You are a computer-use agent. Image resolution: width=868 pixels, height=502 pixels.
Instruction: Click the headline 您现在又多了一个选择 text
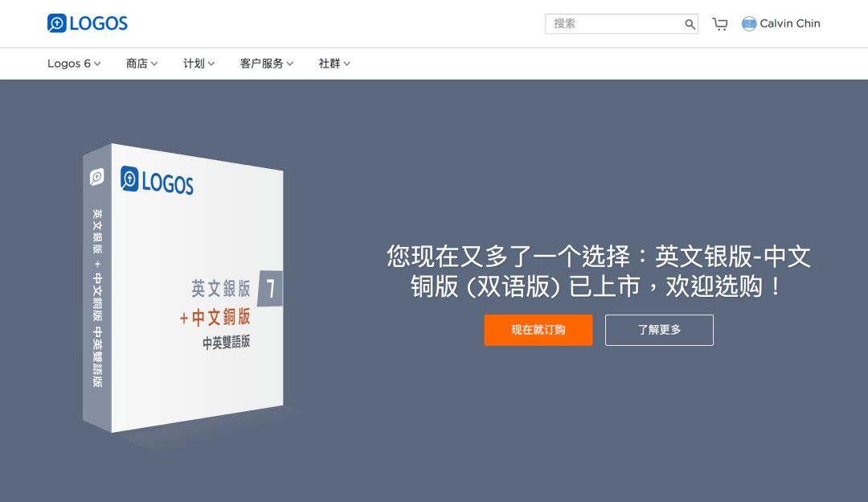599,271
